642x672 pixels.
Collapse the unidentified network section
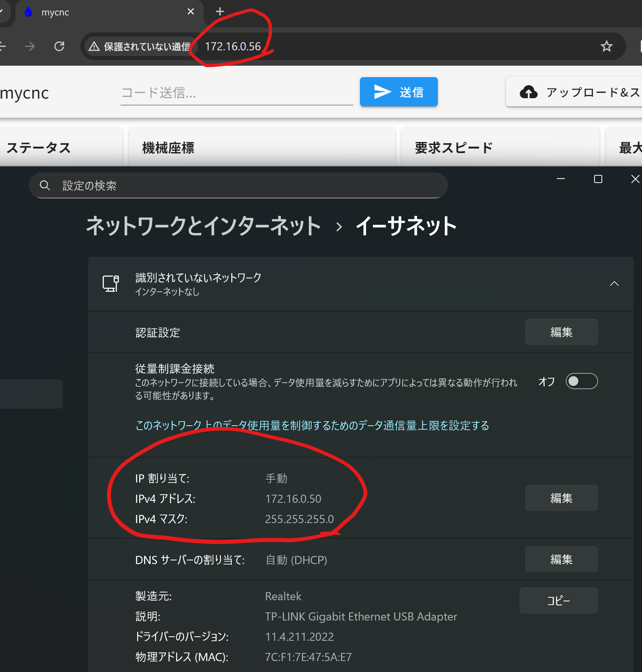[614, 284]
